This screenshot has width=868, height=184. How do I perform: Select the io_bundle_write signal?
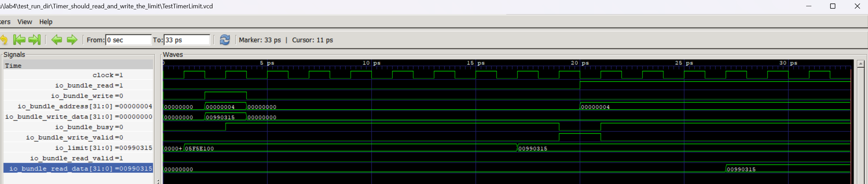tap(87, 96)
